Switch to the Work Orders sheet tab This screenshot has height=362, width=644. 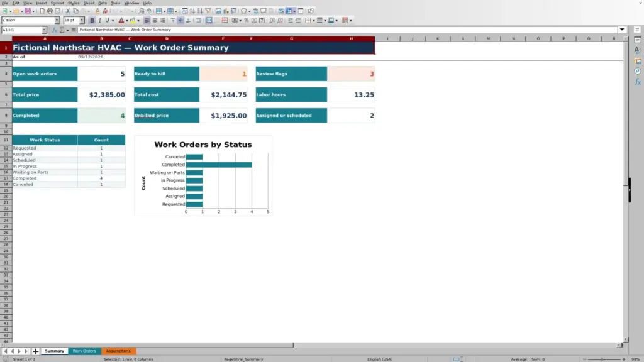coord(84,351)
